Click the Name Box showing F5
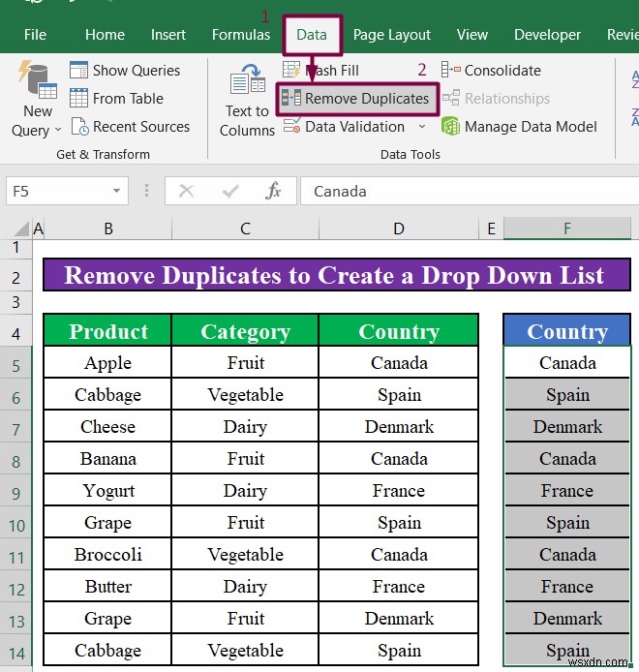 click(67, 191)
